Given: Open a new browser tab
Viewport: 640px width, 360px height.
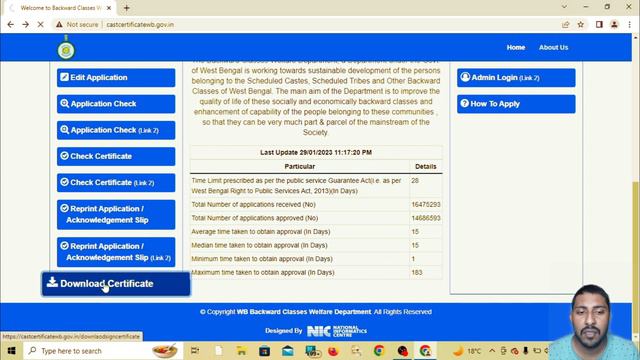Looking at the screenshot, I should click(127, 8).
